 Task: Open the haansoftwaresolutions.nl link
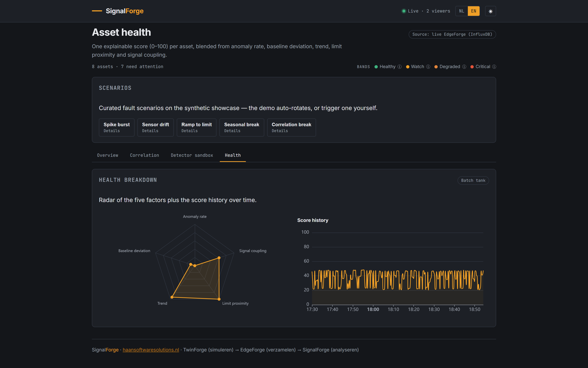[x=151, y=350]
